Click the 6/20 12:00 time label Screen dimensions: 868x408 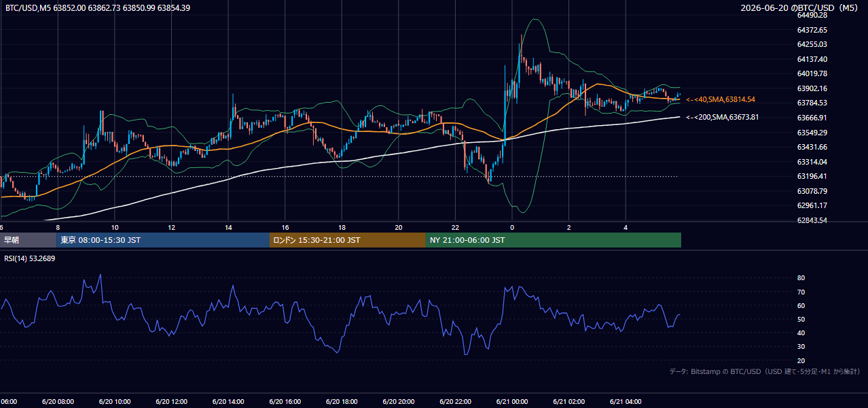[x=171, y=402]
